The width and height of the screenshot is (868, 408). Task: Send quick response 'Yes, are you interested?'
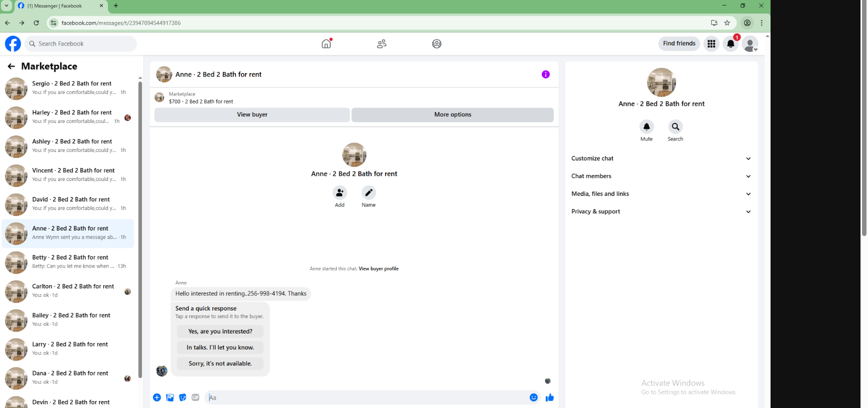pyautogui.click(x=220, y=331)
